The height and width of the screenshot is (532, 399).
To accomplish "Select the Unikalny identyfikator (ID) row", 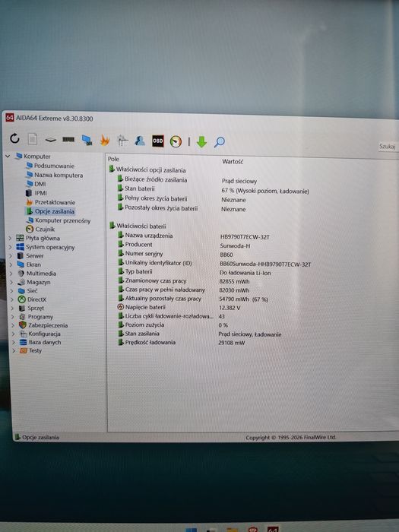I will click(214, 263).
